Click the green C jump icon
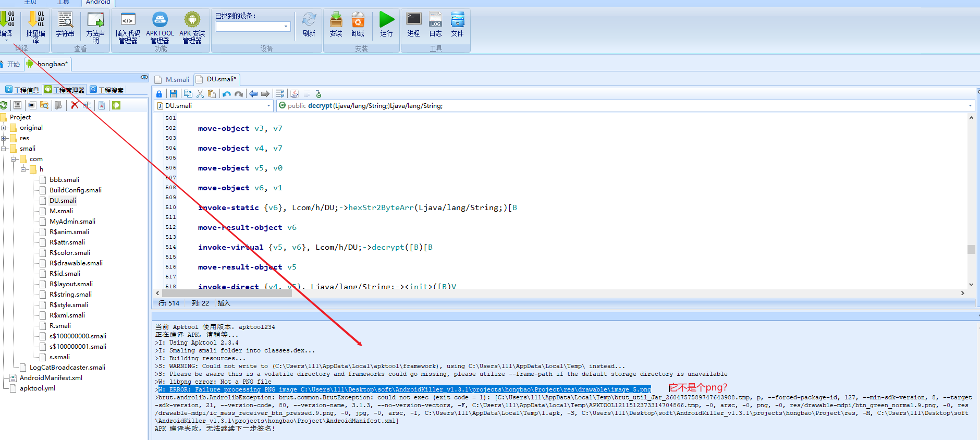This screenshot has height=440, width=980. click(x=318, y=94)
